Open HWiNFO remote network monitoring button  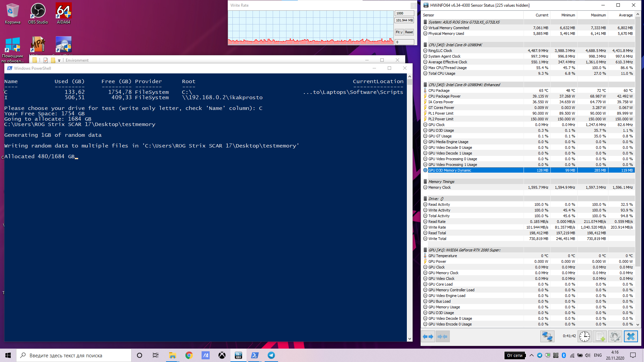point(547,337)
